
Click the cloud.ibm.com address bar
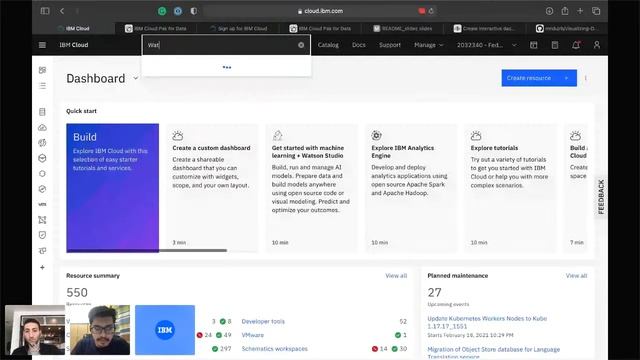320,11
